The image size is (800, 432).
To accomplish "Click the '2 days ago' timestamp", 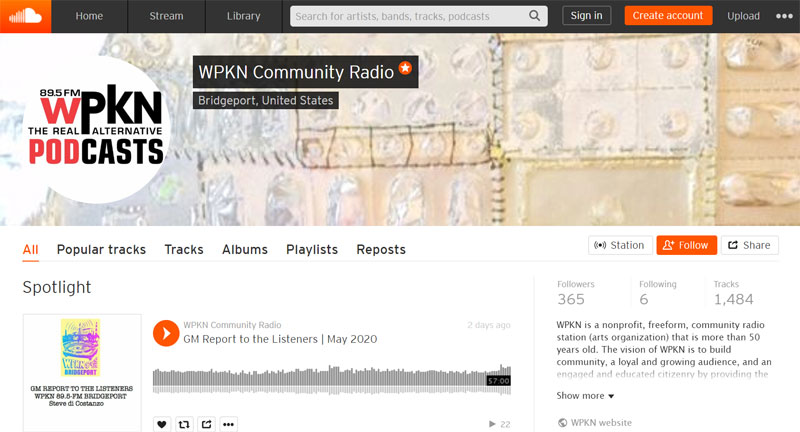I will [x=489, y=325].
